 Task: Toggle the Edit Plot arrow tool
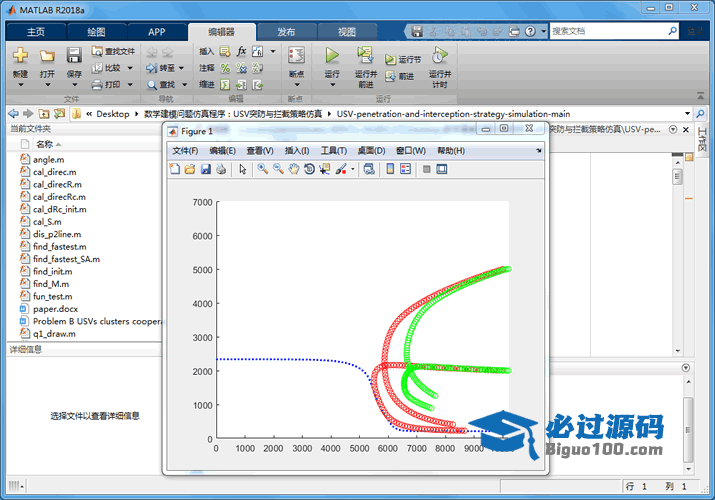[x=243, y=170]
